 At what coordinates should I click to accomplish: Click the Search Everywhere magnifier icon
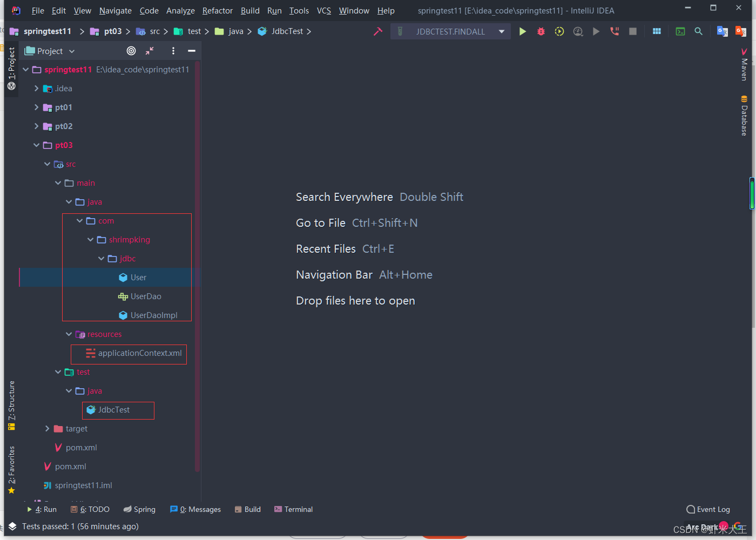click(698, 31)
